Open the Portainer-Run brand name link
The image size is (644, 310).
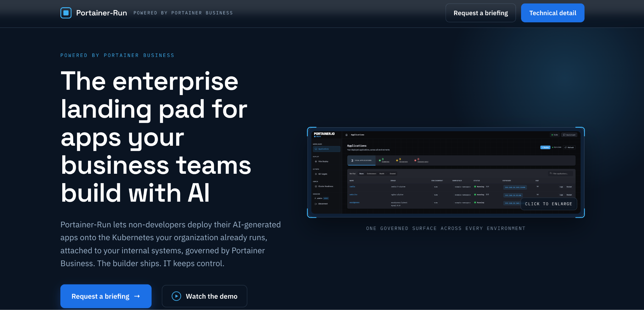pyautogui.click(x=102, y=13)
